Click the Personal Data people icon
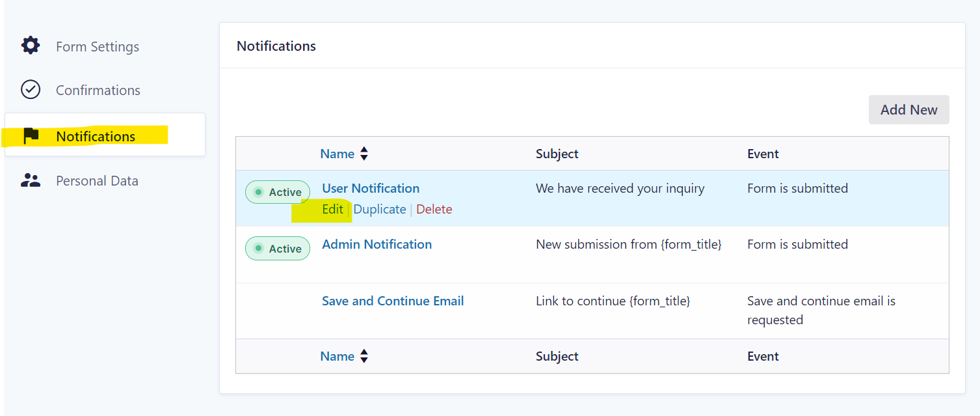The height and width of the screenshot is (416, 980). [x=31, y=180]
